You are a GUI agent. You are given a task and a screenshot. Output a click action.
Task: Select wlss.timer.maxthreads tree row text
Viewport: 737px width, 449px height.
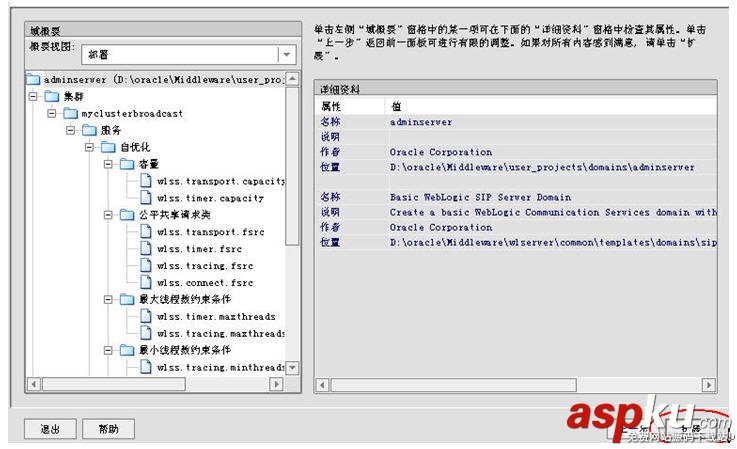coord(216,316)
